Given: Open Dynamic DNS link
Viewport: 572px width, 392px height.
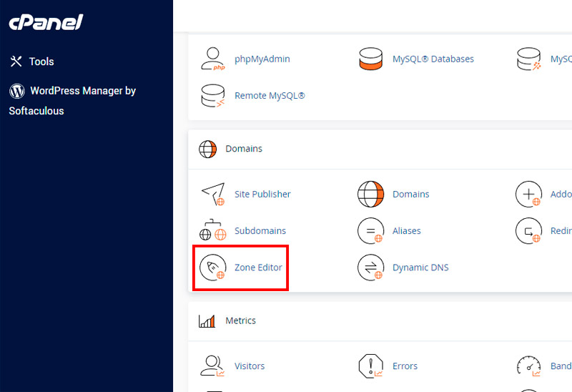Looking at the screenshot, I should (420, 268).
